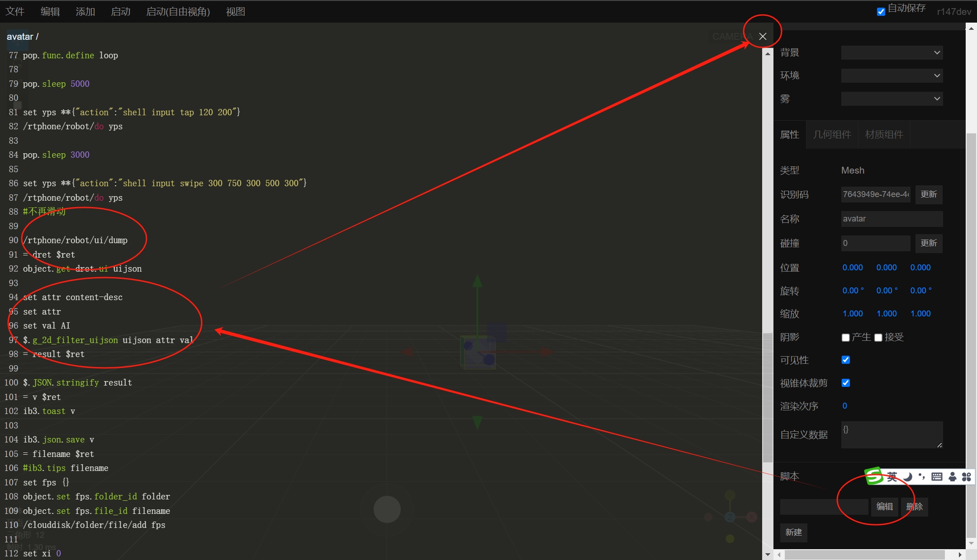Close the avatar script editor
The width and height of the screenshot is (977, 560).
763,36
